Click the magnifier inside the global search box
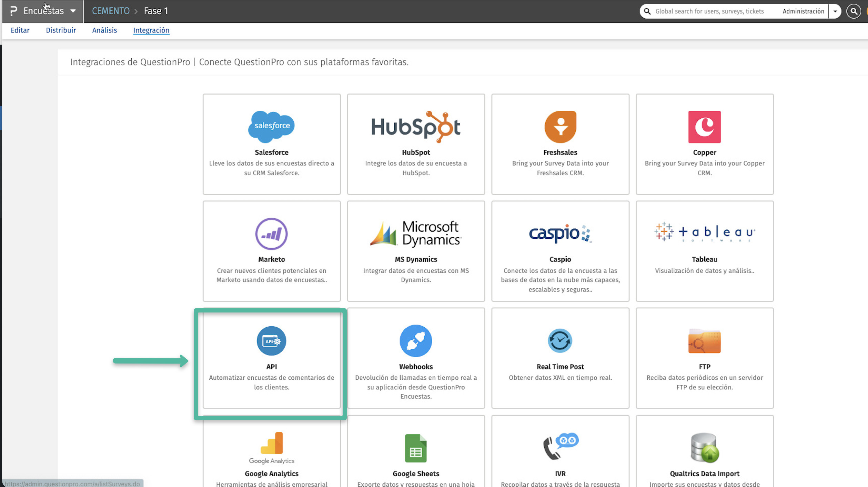The image size is (868, 487). (x=647, y=11)
